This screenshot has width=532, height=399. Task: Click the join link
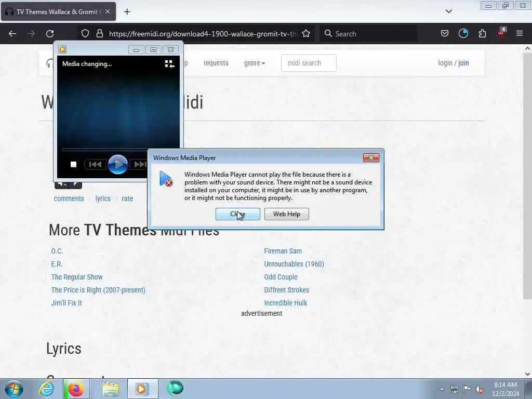point(463,63)
